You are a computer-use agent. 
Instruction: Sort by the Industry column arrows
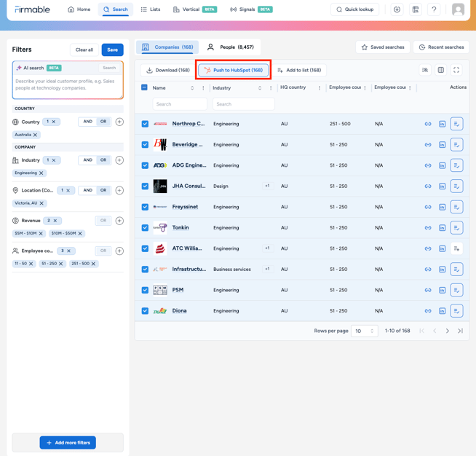260,88
